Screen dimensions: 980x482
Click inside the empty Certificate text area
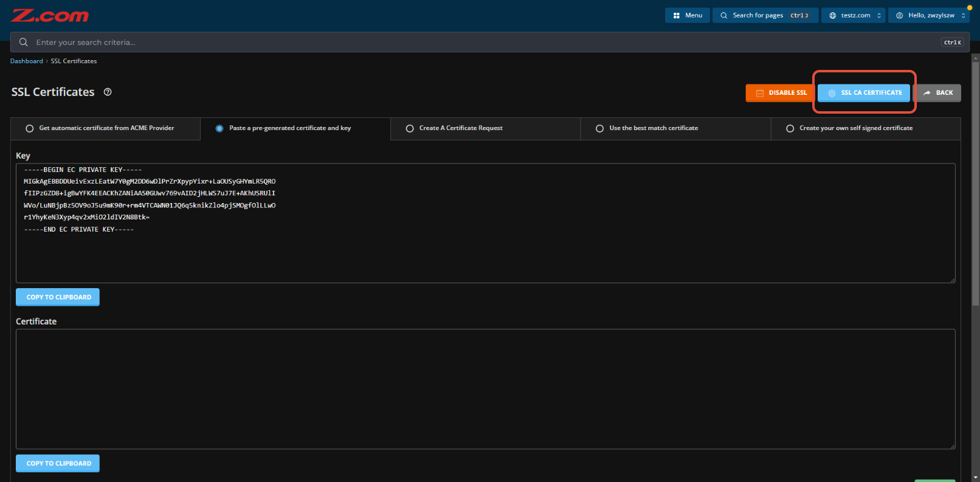tap(485, 389)
